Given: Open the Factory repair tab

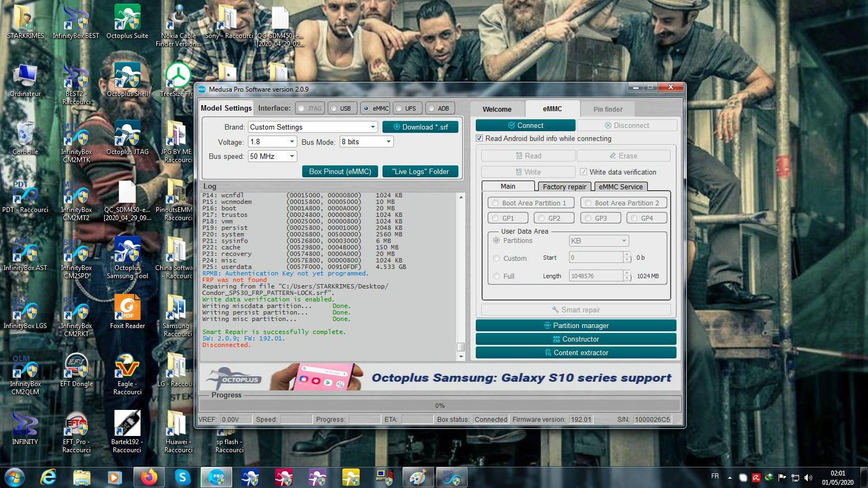Looking at the screenshot, I should (564, 187).
